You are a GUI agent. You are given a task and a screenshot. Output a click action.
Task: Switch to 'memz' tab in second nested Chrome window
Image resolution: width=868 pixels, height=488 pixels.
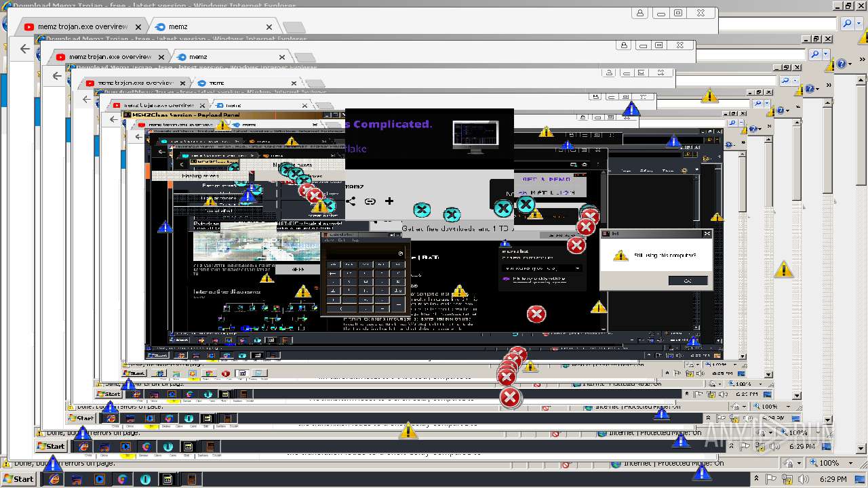(x=231, y=57)
